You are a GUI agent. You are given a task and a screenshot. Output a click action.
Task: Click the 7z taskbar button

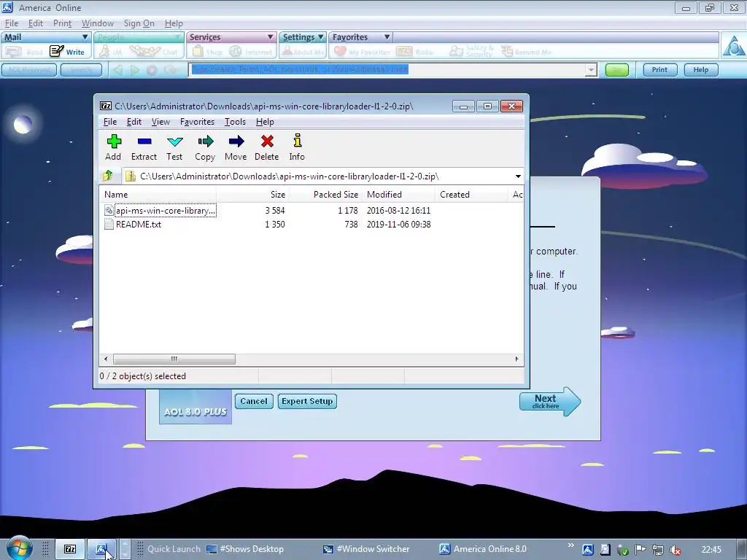70,549
